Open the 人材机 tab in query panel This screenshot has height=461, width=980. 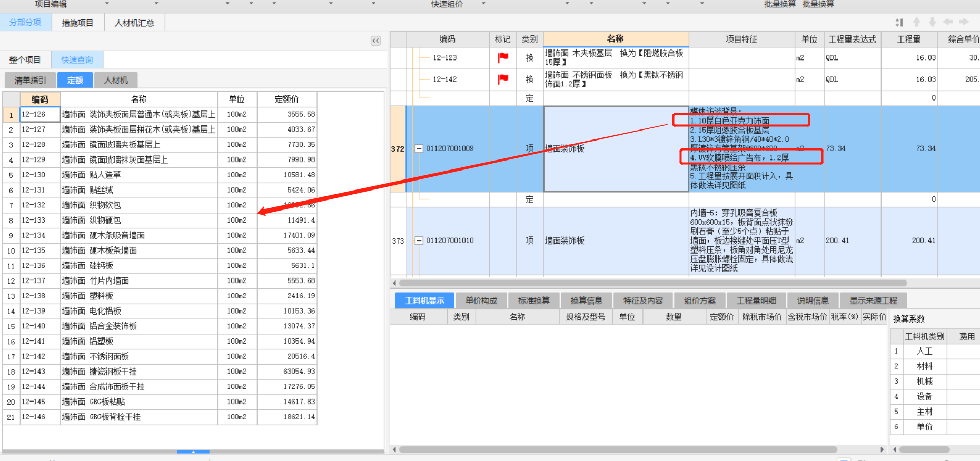(x=116, y=80)
